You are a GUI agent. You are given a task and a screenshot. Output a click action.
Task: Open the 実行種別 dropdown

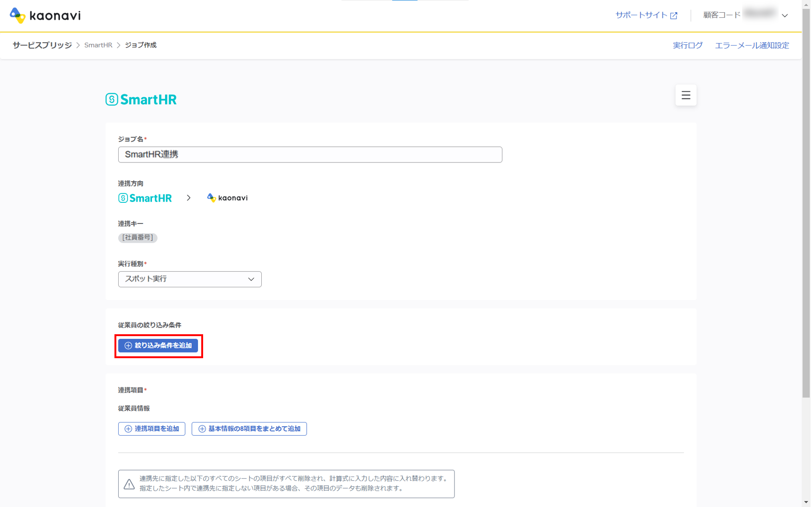coord(190,279)
